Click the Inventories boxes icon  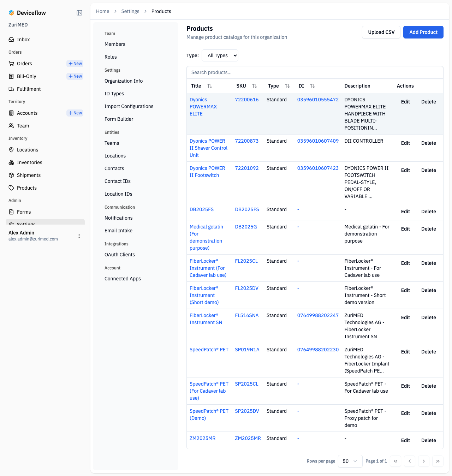(x=11, y=162)
